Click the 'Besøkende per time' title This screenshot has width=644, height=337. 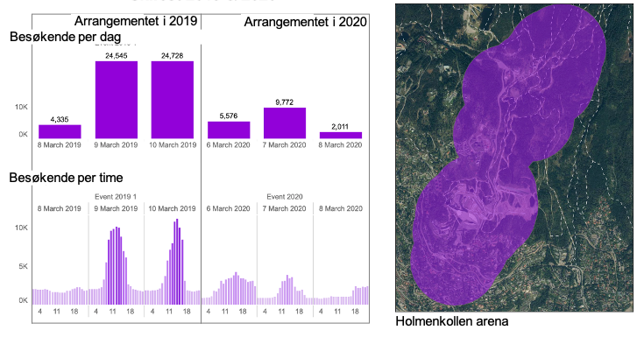[66, 178]
